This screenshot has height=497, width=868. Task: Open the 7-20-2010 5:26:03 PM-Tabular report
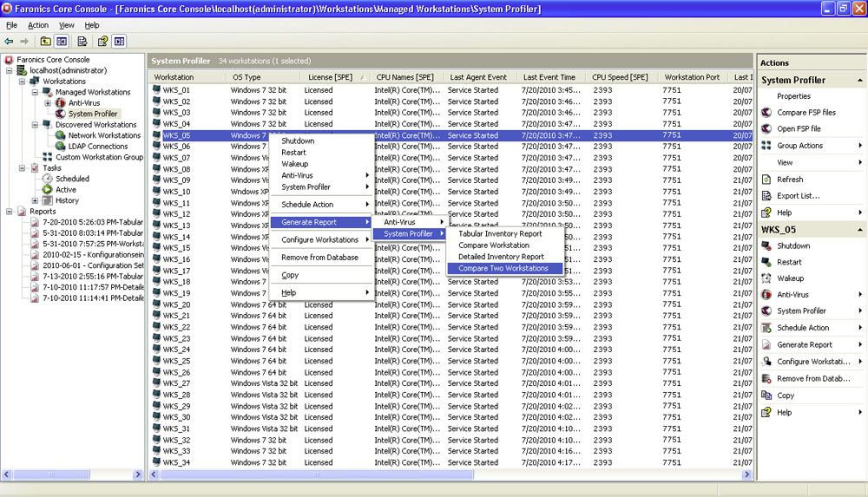pos(93,222)
